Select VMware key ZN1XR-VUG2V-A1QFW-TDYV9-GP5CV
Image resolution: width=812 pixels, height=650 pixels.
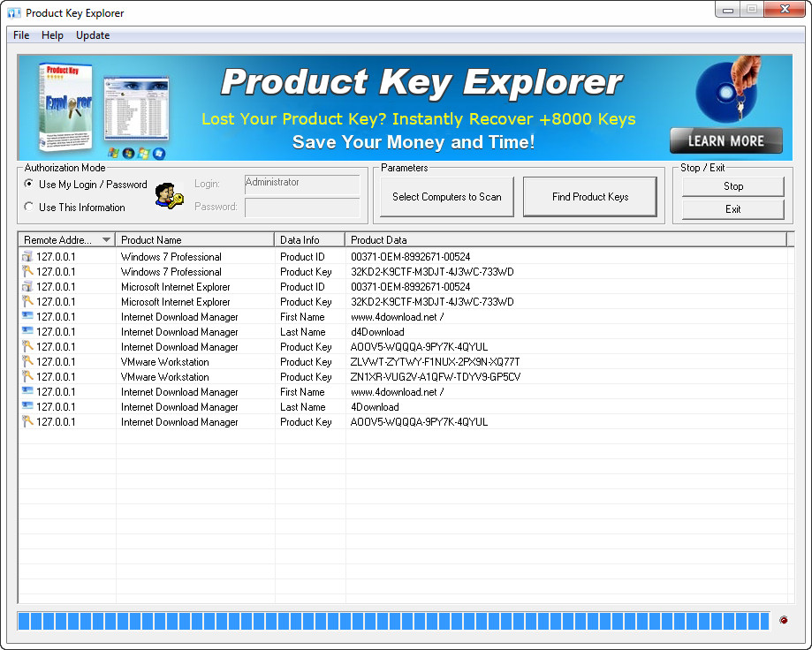[x=436, y=377]
